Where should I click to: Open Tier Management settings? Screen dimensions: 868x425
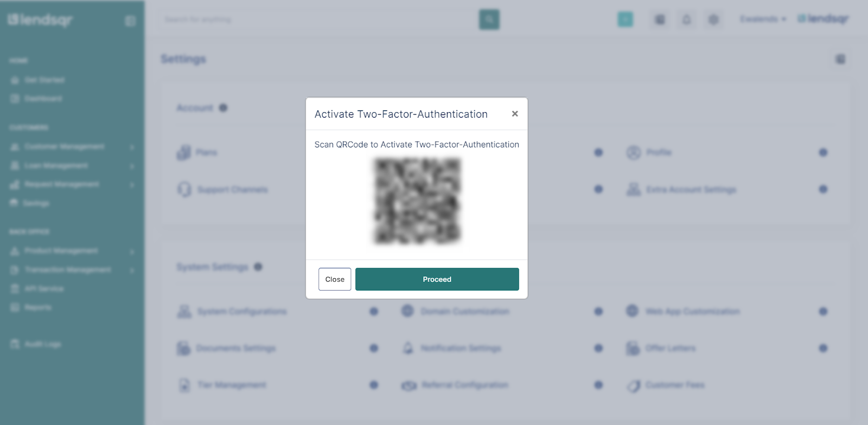coord(222,385)
